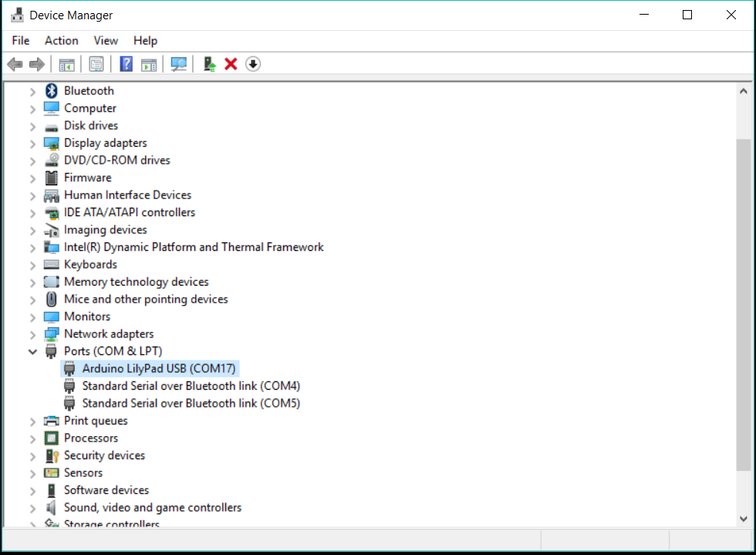The width and height of the screenshot is (756, 555).
Task: Show/hide console tree toolbar icon
Action: [66, 64]
